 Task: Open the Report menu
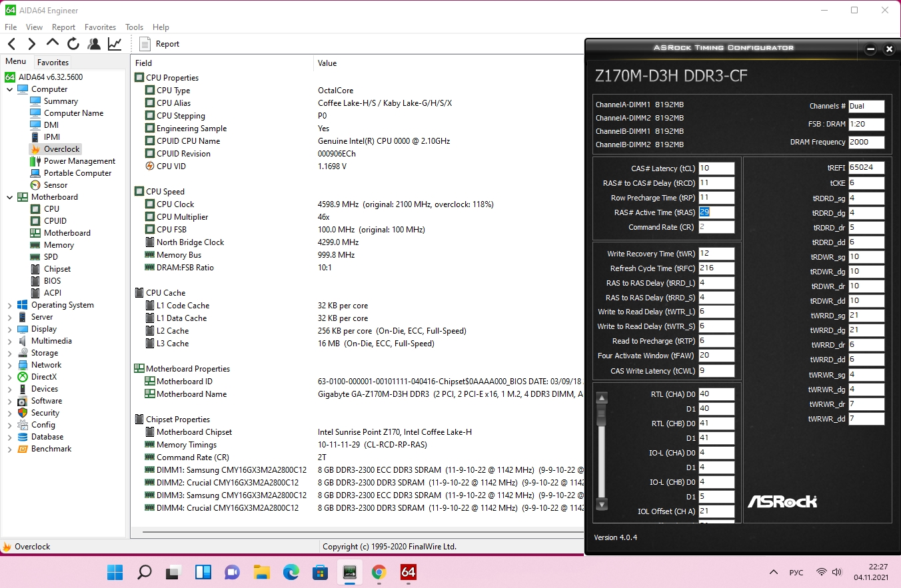tap(63, 27)
